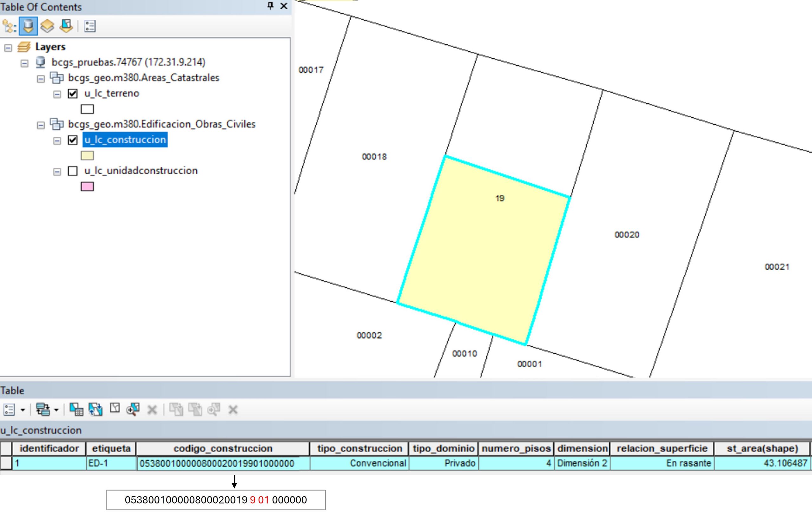
Task: Select List By Visibility icon
Action: pyautogui.click(x=47, y=26)
